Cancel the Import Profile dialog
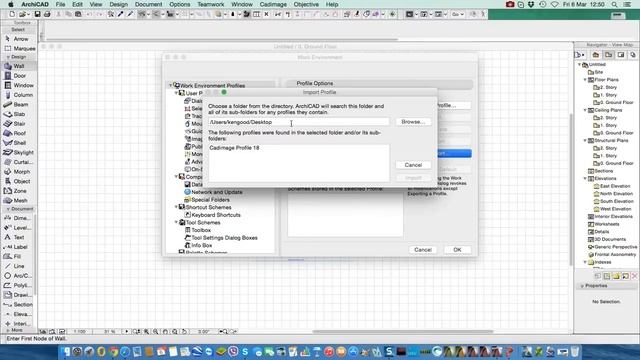The image size is (640, 360). tap(413, 165)
